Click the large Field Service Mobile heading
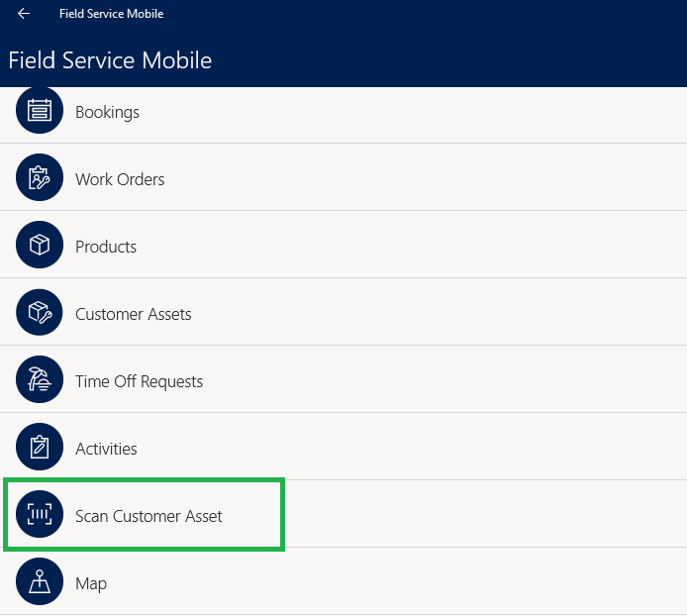 pos(110,60)
